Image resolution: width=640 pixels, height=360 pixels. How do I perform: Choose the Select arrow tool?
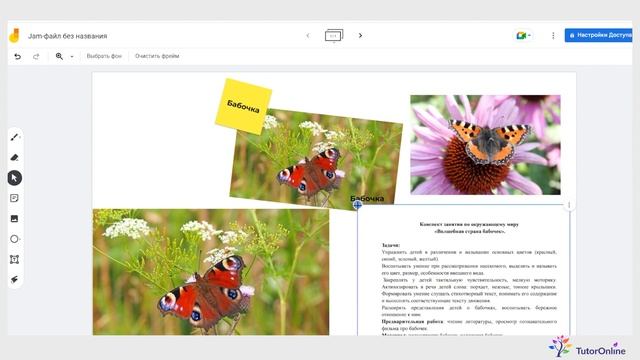click(15, 178)
